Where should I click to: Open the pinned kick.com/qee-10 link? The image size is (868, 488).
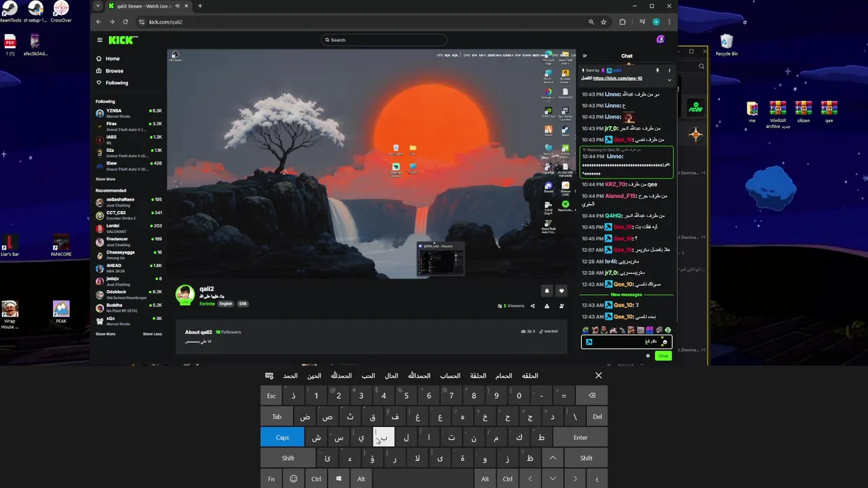pos(617,79)
